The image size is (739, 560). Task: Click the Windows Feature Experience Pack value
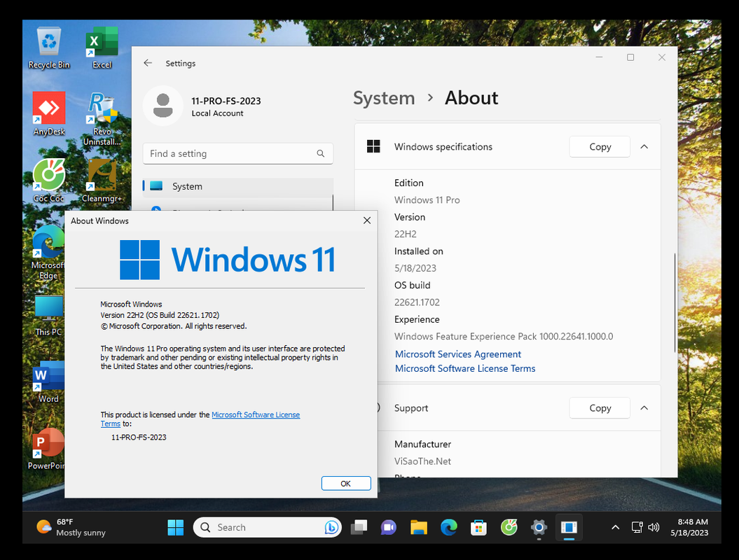point(504,336)
